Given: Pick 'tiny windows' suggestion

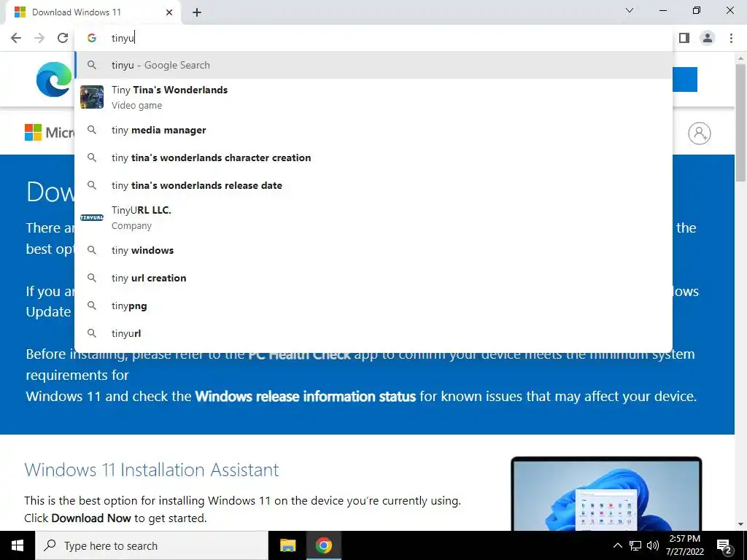Looking at the screenshot, I should 373,251.
